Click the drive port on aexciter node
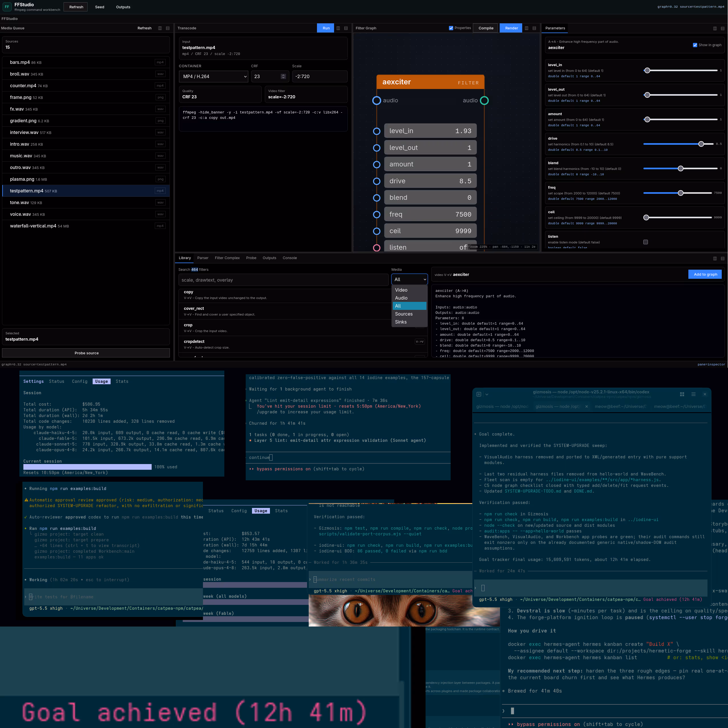This screenshot has width=728, height=728. [x=377, y=181]
